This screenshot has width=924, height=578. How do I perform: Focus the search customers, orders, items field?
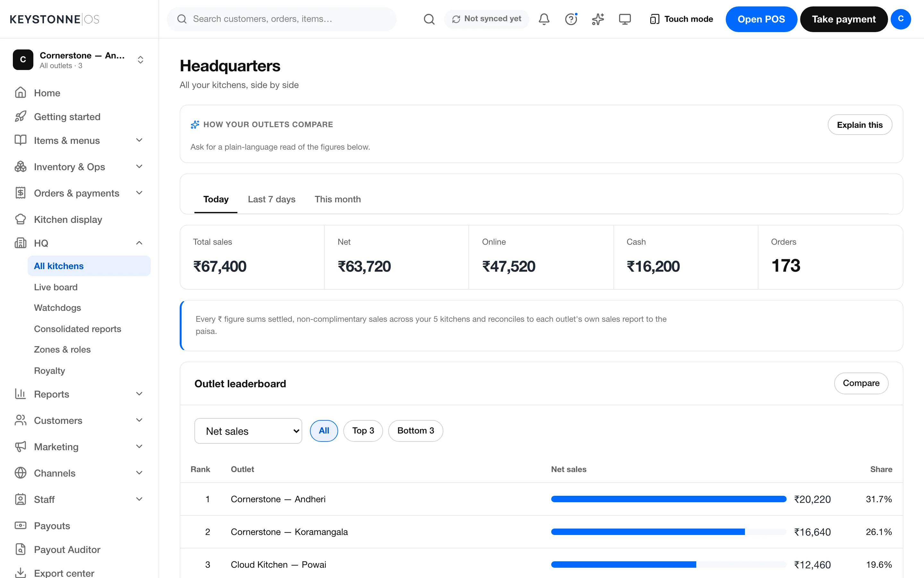[x=281, y=19]
